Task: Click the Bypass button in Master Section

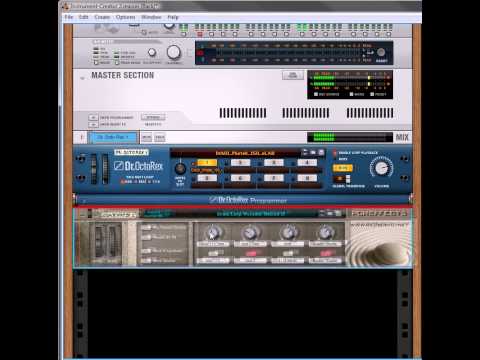Action: (153, 117)
